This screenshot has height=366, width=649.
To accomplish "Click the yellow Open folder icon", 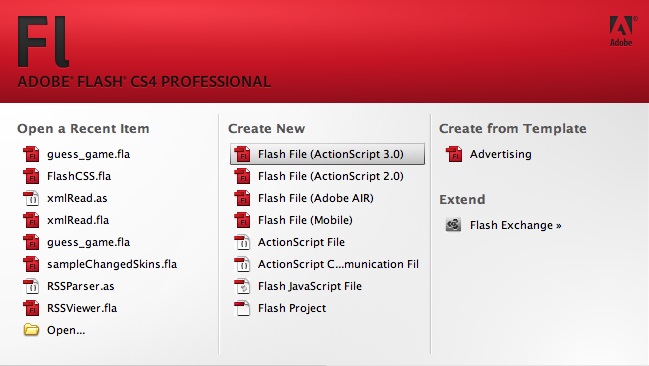I will pos(31,330).
